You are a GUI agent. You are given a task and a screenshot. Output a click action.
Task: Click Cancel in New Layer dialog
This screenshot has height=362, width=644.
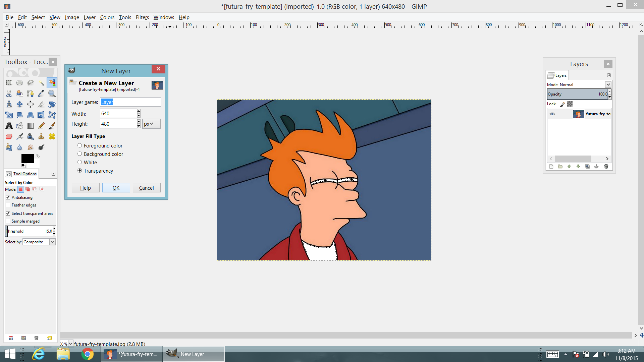coord(147,188)
